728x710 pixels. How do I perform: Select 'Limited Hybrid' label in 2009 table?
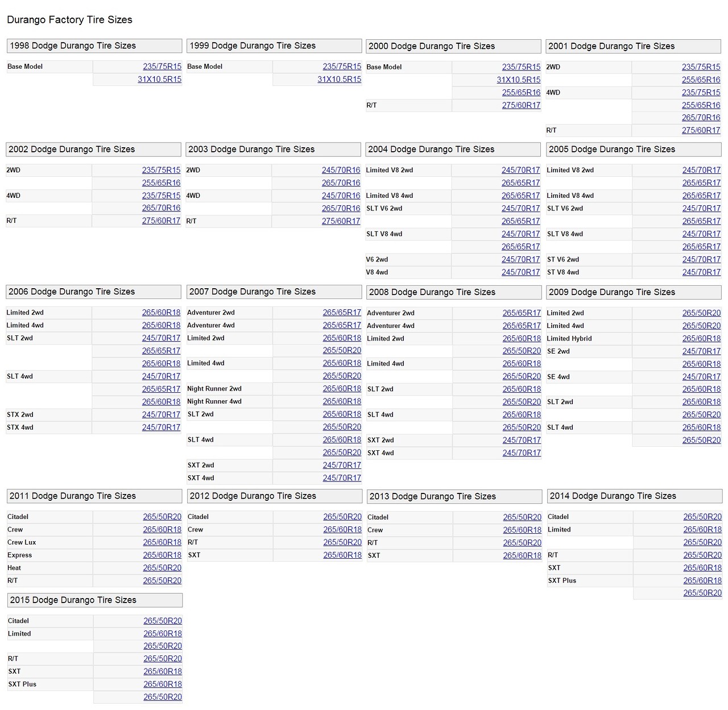tap(569, 339)
